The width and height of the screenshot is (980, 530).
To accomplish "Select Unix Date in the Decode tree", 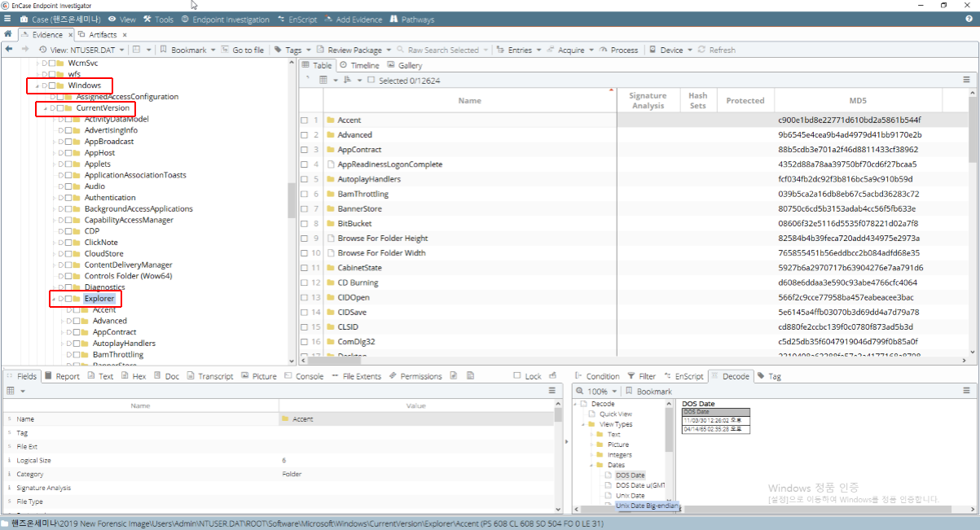I will pyautogui.click(x=630, y=495).
